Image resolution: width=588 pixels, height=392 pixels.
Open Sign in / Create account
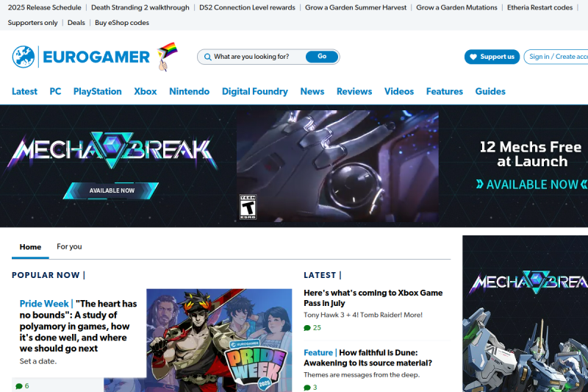pyautogui.click(x=556, y=57)
